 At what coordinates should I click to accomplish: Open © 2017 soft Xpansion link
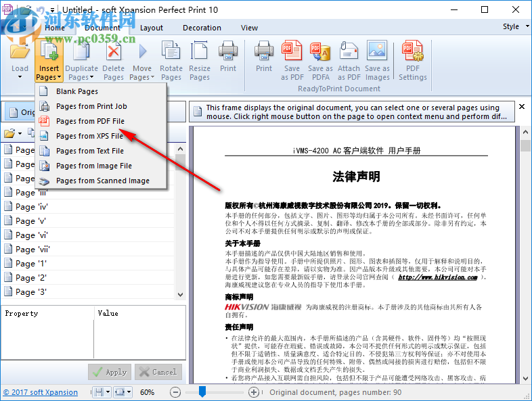41,392
